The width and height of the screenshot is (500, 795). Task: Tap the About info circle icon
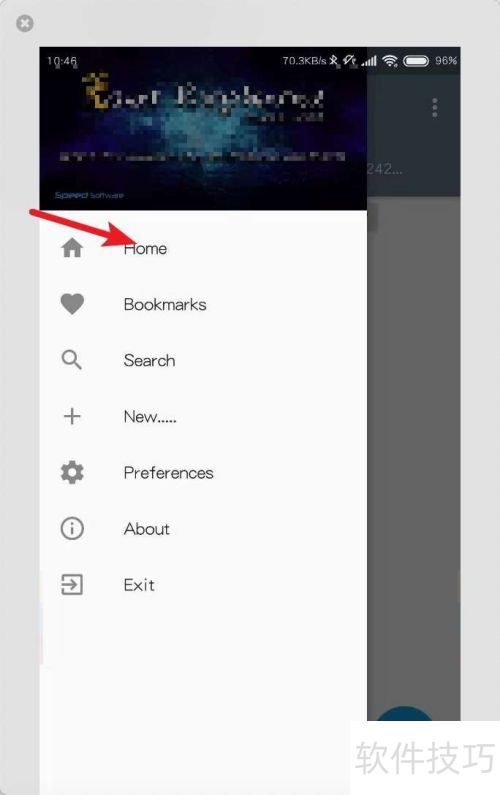pos(72,528)
